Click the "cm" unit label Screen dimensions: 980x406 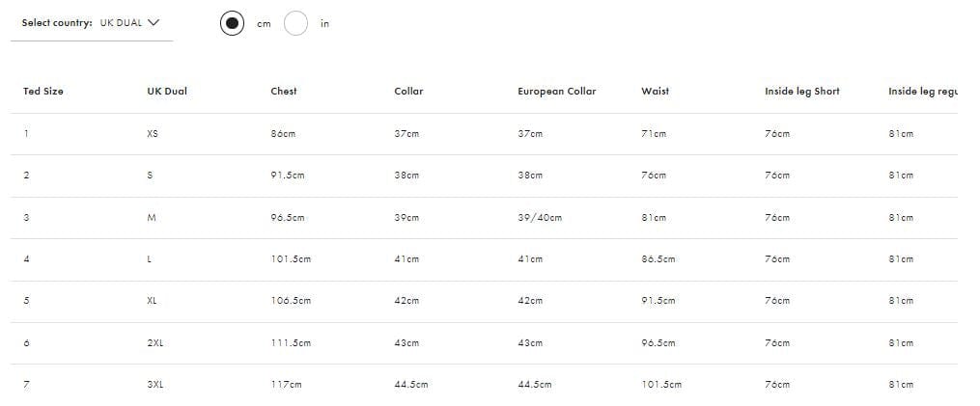264,24
